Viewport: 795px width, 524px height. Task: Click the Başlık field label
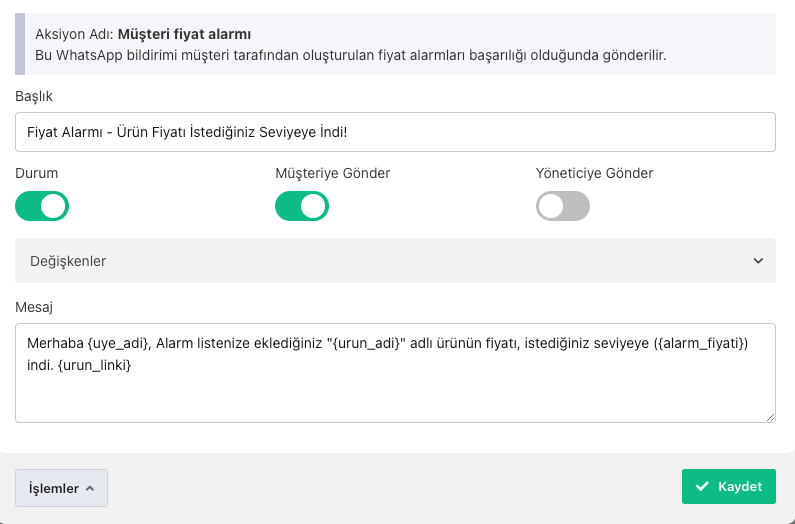(34, 96)
